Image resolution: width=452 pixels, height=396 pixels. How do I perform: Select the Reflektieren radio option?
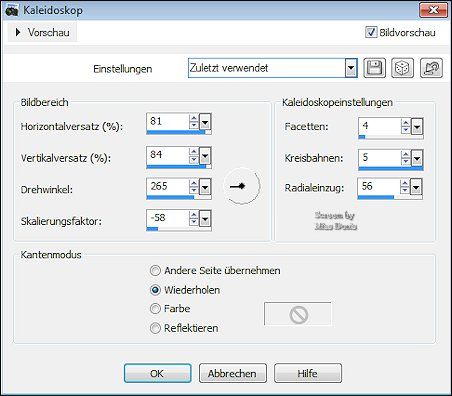tap(155, 328)
